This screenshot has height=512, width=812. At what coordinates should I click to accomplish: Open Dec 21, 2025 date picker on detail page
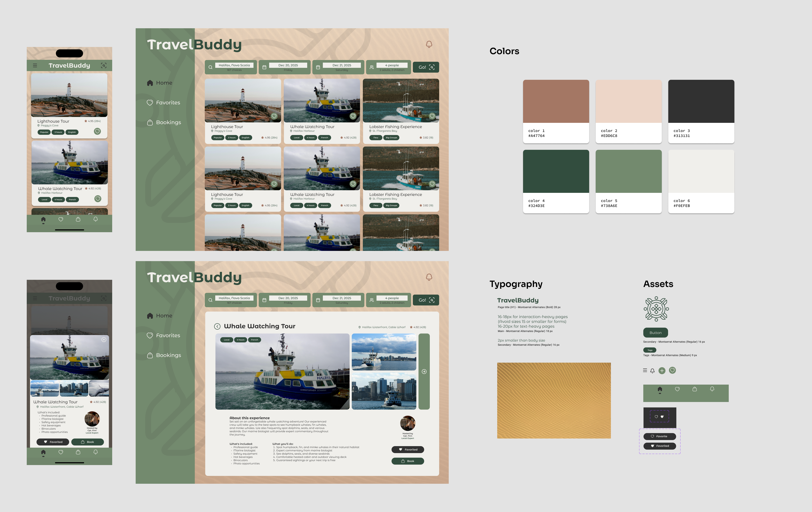point(341,298)
